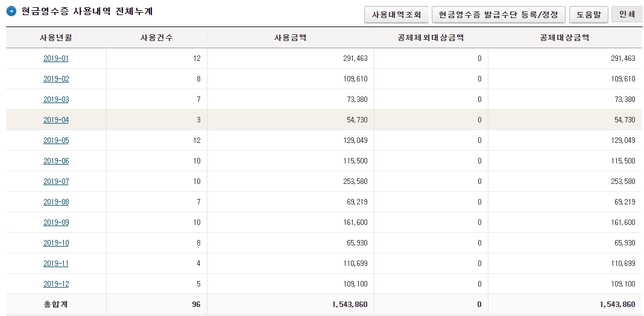Click the 사용년월 column header
This screenshot has height=316, width=644.
[56, 38]
